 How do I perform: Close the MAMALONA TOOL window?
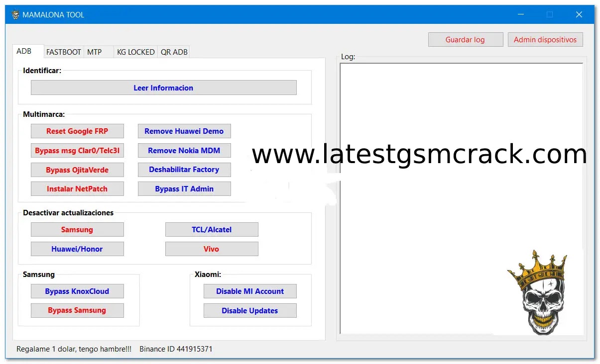[579, 15]
